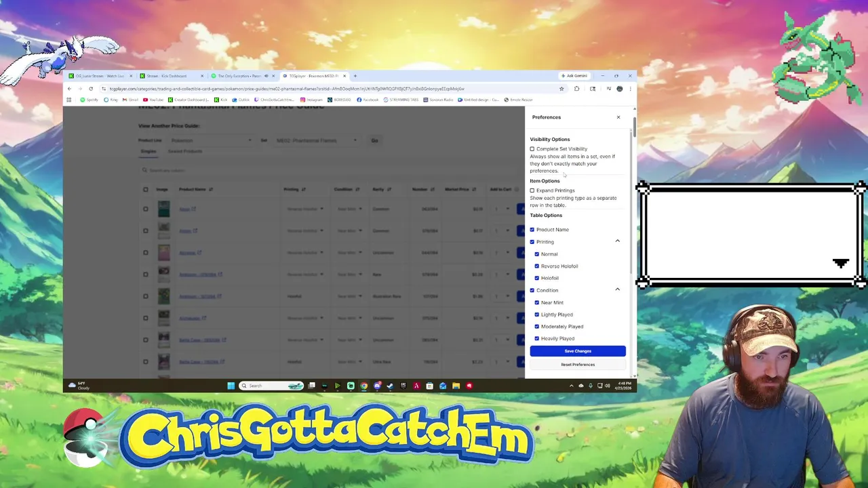Viewport: 868px width, 488px height.
Task: Open Discord from the taskbar
Action: point(377,386)
